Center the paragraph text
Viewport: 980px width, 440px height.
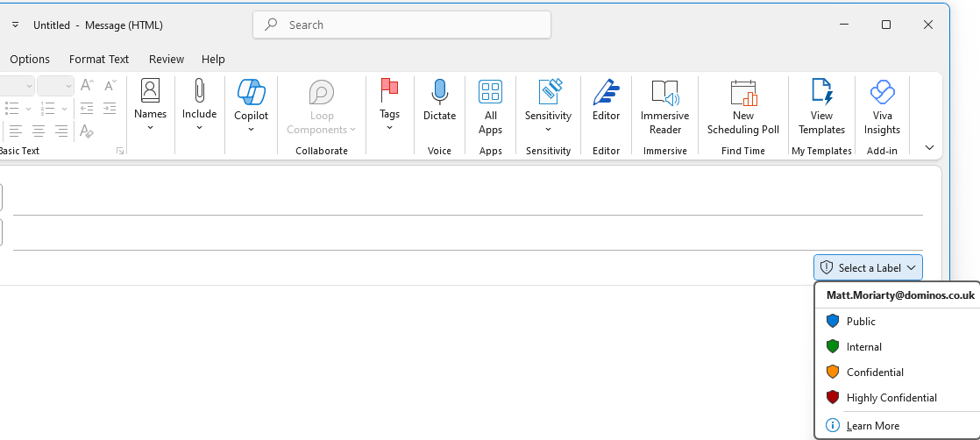pyautogui.click(x=39, y=131)
